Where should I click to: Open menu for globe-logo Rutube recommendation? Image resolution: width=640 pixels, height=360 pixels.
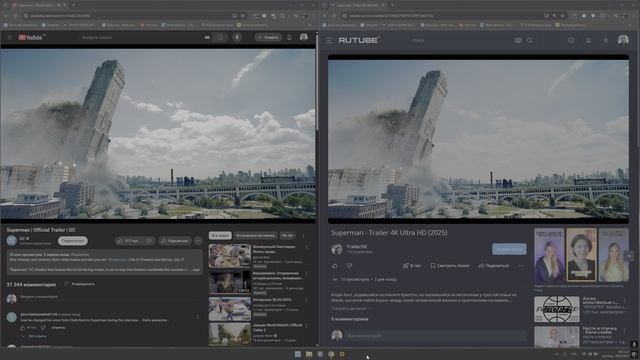coord(625,301)
